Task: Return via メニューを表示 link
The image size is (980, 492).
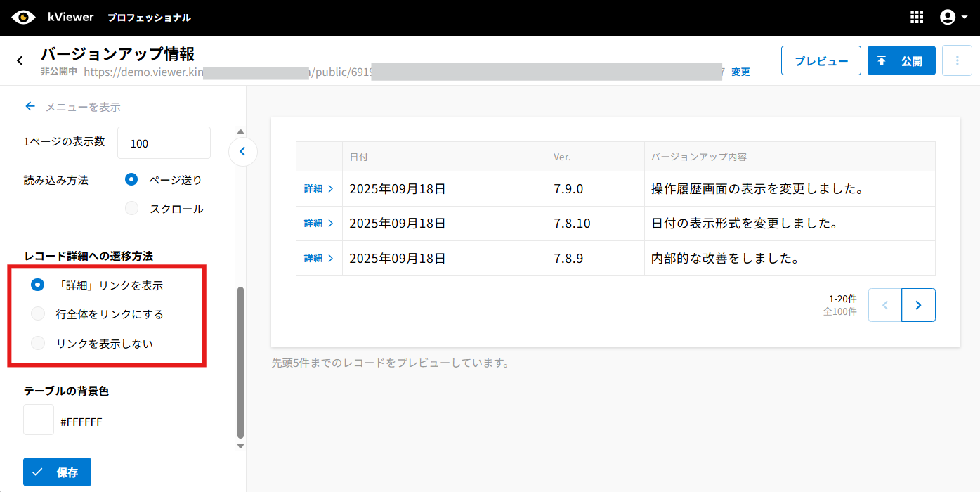Action: coord(73,107)
